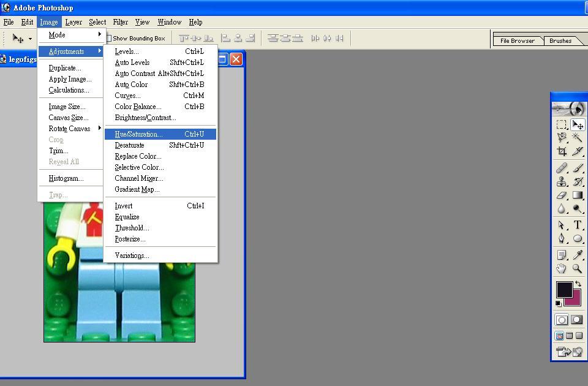Choose Threshold command
Image resolution: width=588 pixels, height=386 pixels.
pos(160,228)
